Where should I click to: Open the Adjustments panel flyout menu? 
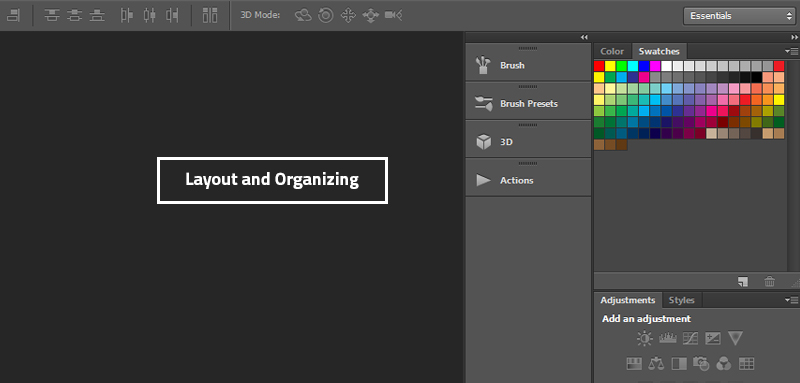pyautogui.click(x=791, y=300)
